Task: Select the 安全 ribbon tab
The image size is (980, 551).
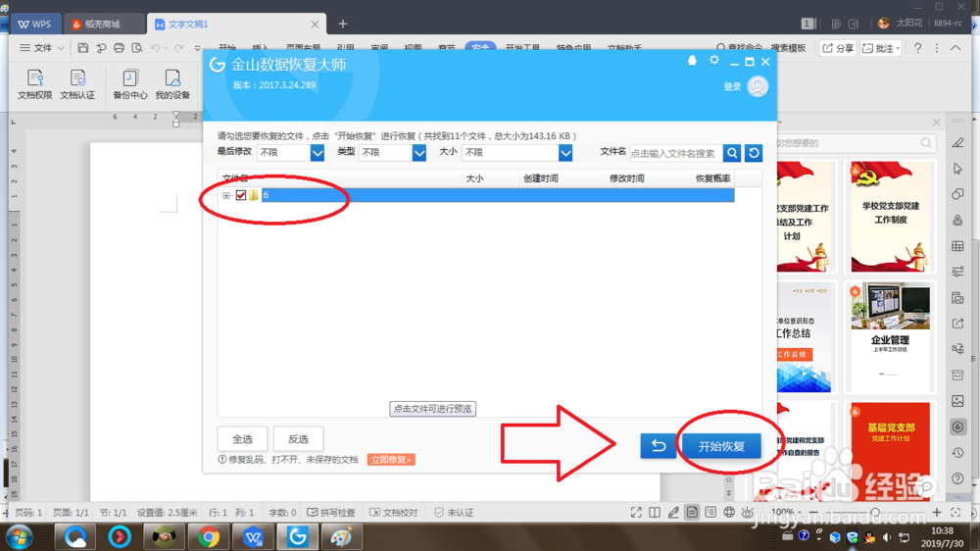Action: (x=480, y=47)
